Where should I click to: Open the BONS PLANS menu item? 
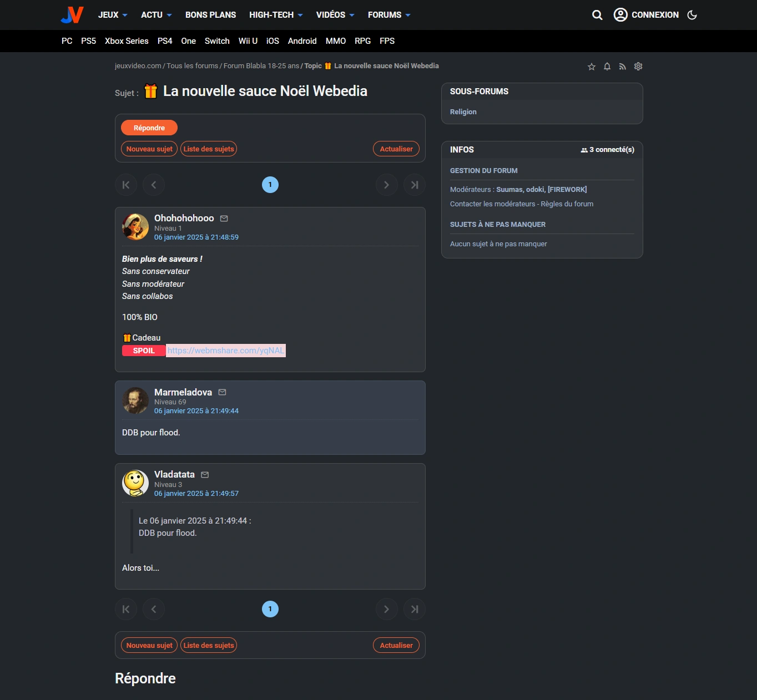[x=210, y=15]
